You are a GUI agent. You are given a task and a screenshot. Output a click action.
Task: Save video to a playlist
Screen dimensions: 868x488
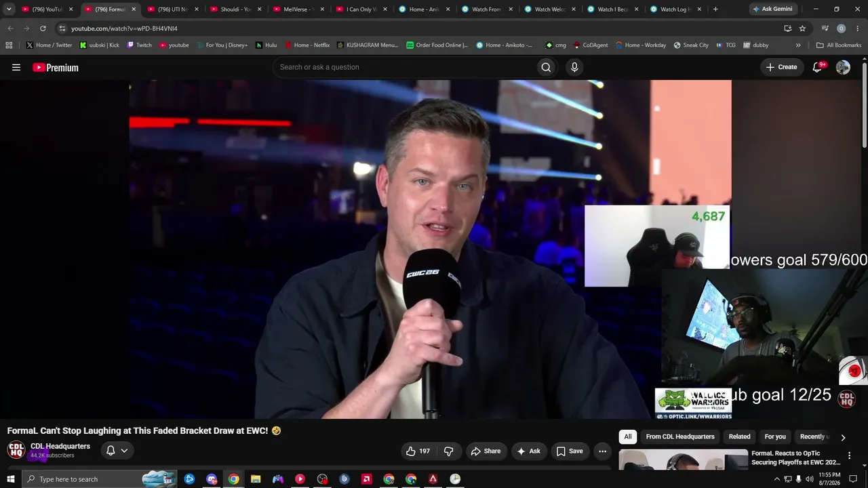(570, 451)
